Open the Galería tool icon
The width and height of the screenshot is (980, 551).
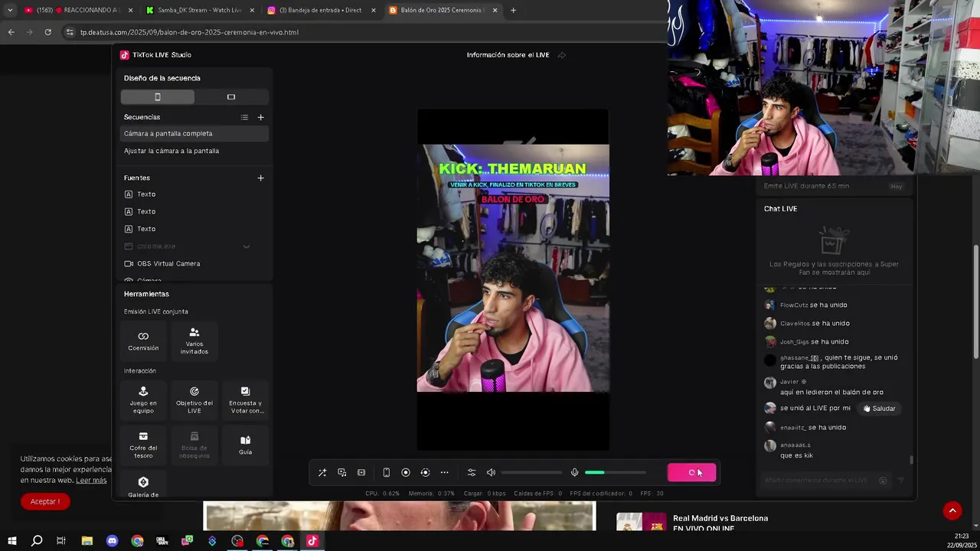click(x=143, y=482)
